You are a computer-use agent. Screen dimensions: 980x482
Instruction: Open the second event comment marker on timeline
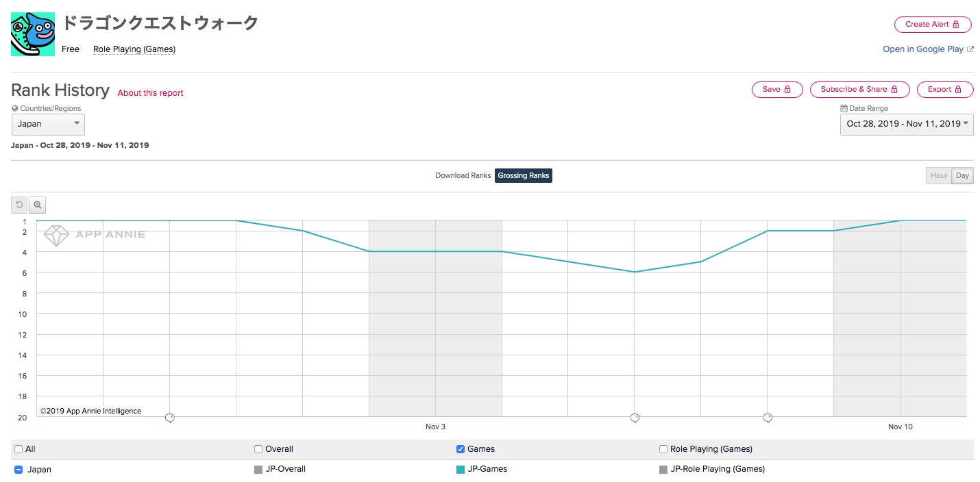(635, 418)
